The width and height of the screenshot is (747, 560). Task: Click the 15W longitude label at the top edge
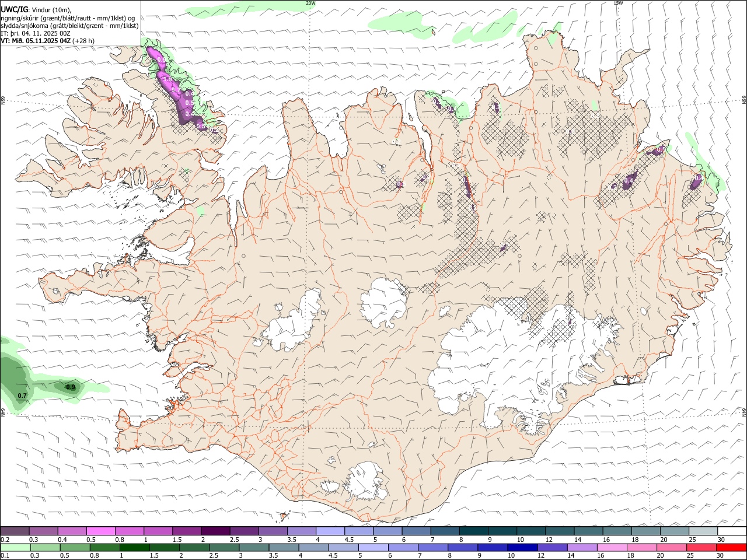point(618,3)
